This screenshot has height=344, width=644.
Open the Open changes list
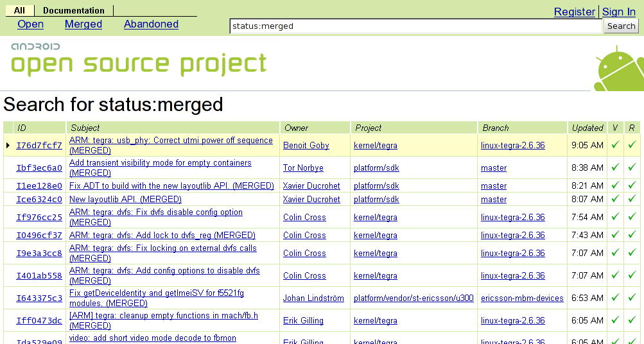[30, 24]
